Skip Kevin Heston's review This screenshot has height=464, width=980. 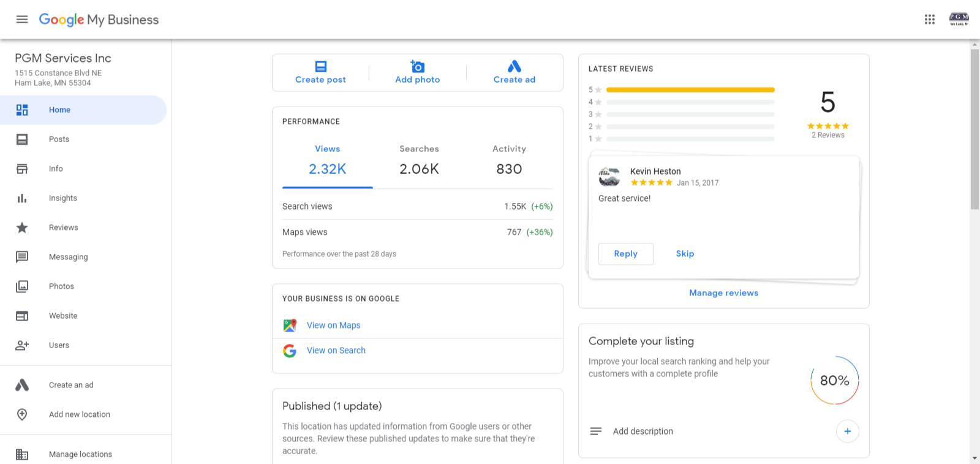[685, 254]
